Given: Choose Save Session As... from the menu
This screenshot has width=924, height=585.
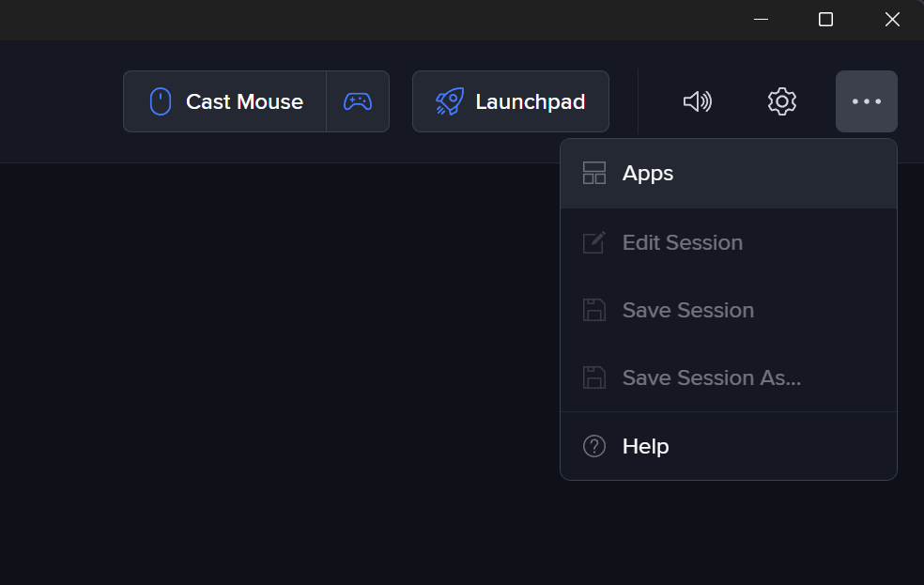Looking at the screenshot, I should coord(711,377).
